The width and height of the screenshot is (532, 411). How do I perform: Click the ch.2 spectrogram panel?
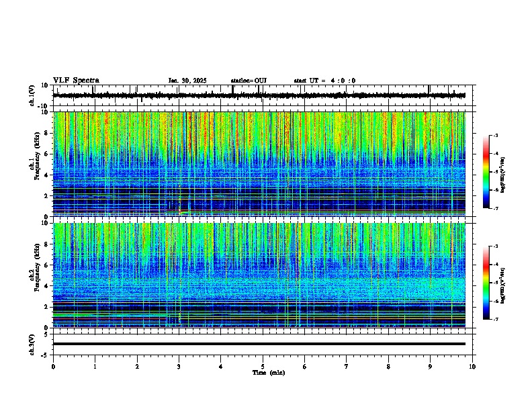pyautogui.click(x=259, y=275)
